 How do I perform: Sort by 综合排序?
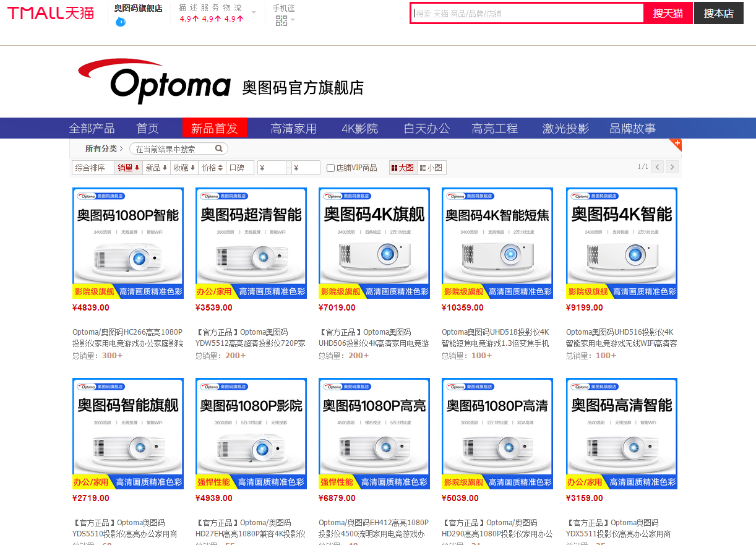[x=93, y=168]
